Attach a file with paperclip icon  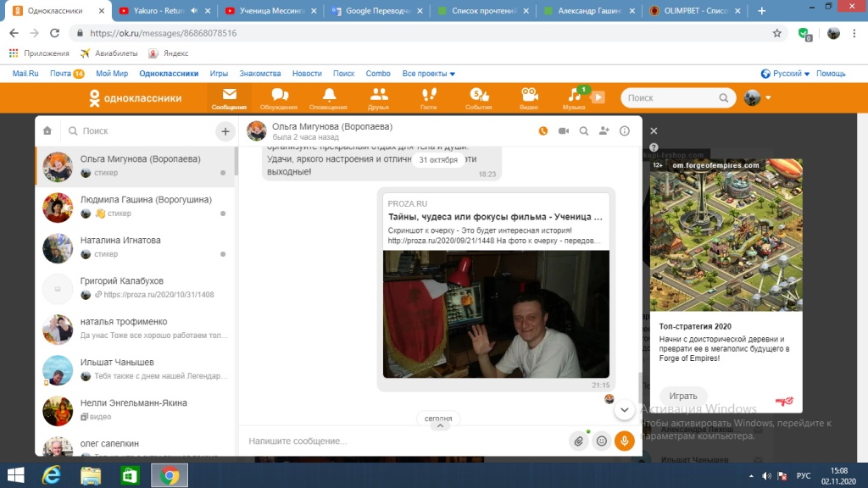578,441
